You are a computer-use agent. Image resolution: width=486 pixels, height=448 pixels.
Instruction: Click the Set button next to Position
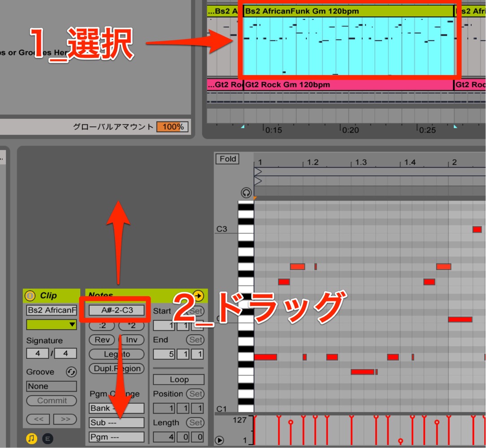[x=195, y=394]
